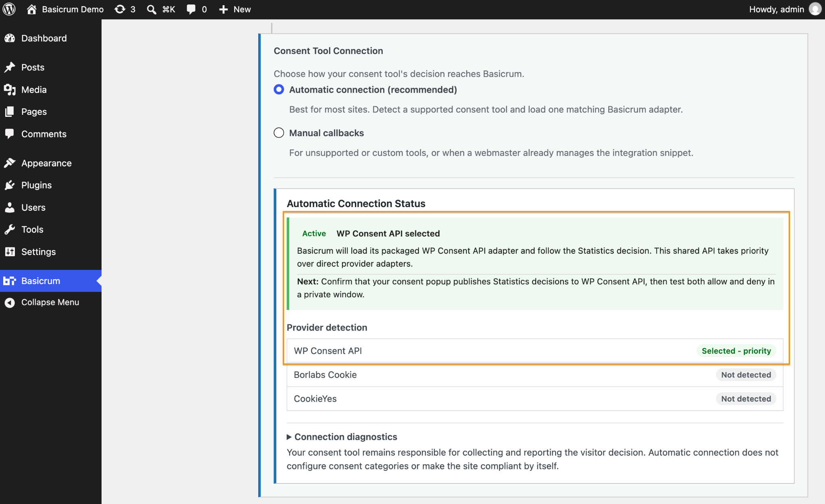Click the Posts pushpin icon
Image resolution: width=825 pixels, height=504 pixels.
pyautogui.click(x=10, y=67)
